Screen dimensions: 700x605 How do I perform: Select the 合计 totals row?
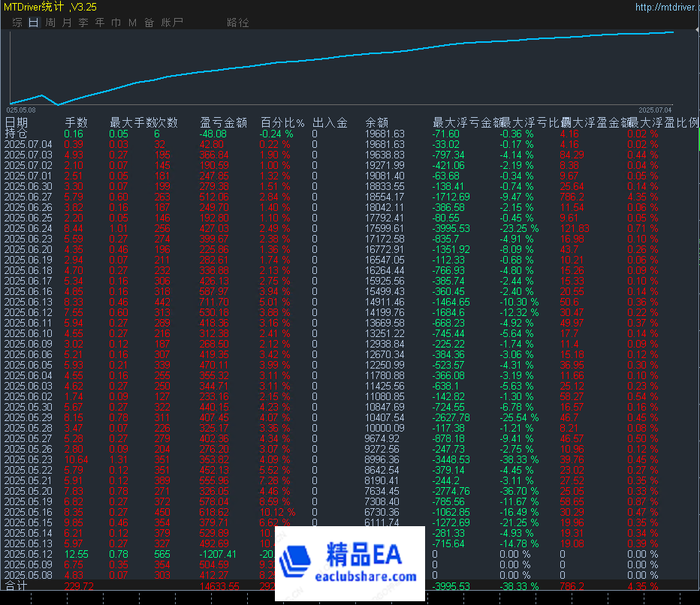[15, 583]
